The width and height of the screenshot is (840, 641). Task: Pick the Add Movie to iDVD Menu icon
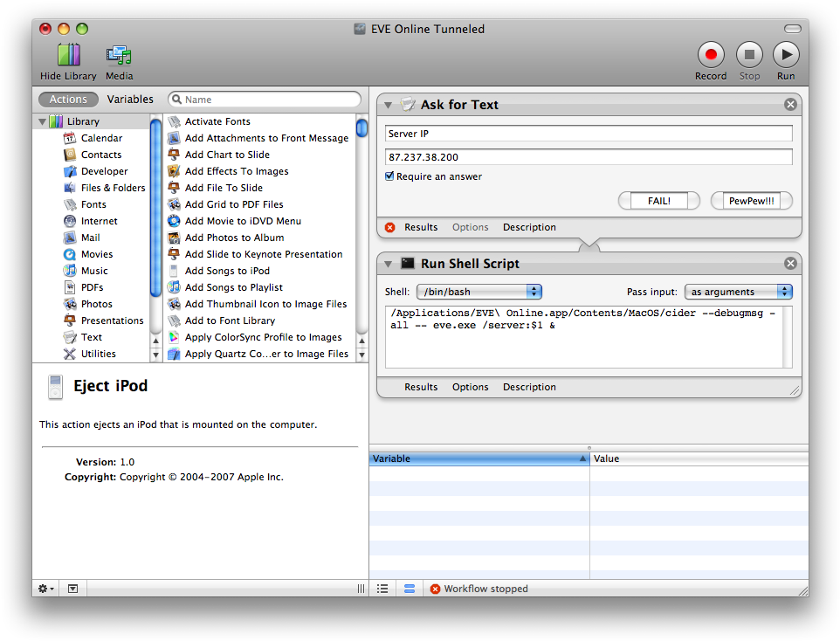(x=174, y=221)
